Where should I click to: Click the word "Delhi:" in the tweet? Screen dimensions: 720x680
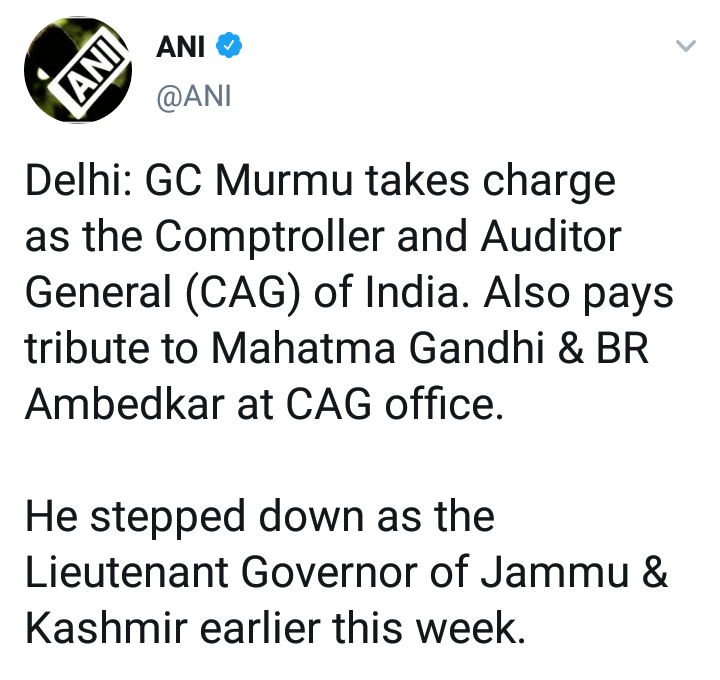[77, 185]
